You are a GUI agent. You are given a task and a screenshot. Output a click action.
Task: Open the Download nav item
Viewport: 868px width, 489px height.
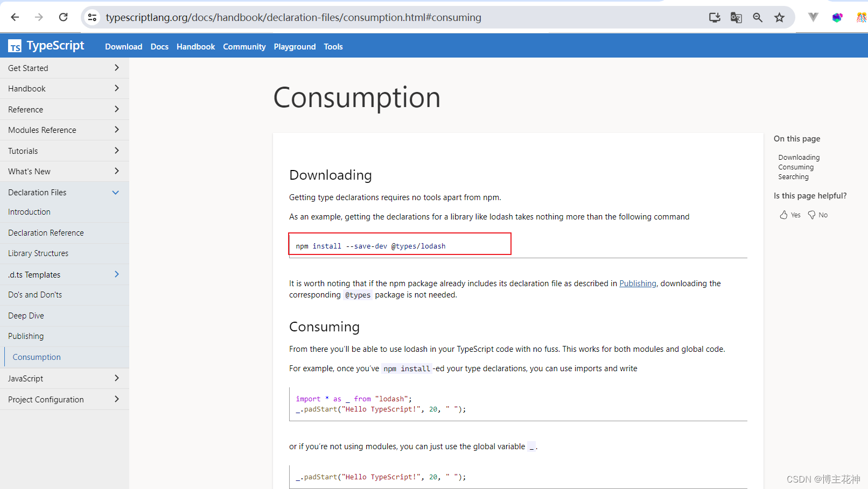click(124, 47)
